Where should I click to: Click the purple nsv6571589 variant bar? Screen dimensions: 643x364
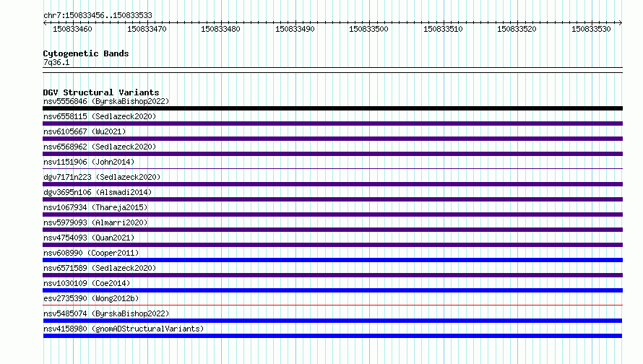332,275
